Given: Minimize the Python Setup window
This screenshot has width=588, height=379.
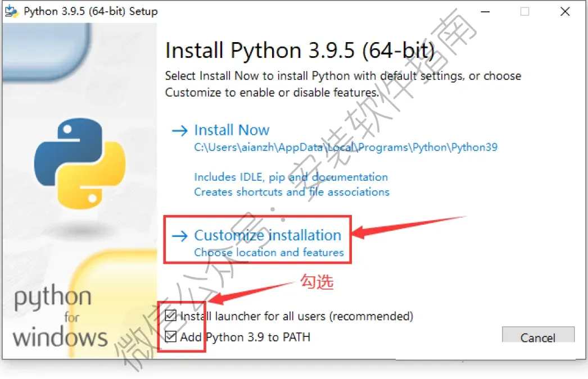Looking at the screenshot, I should (485, 12).
